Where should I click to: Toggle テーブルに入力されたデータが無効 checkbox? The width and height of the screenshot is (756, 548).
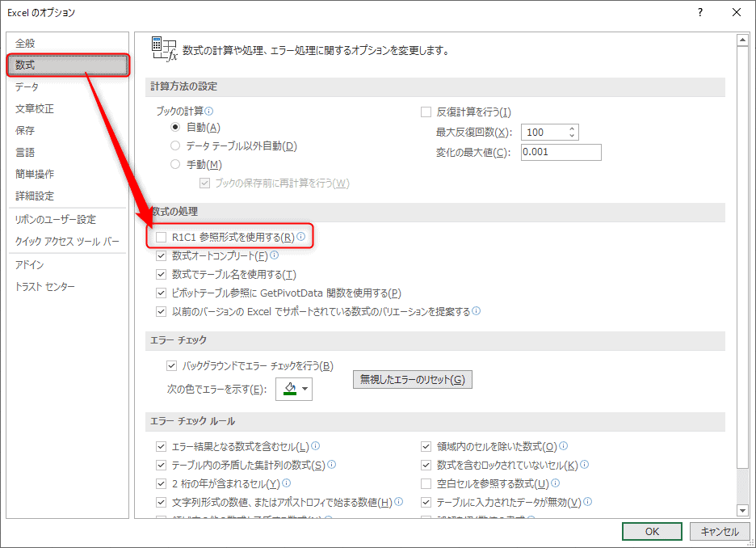point(426,502)
